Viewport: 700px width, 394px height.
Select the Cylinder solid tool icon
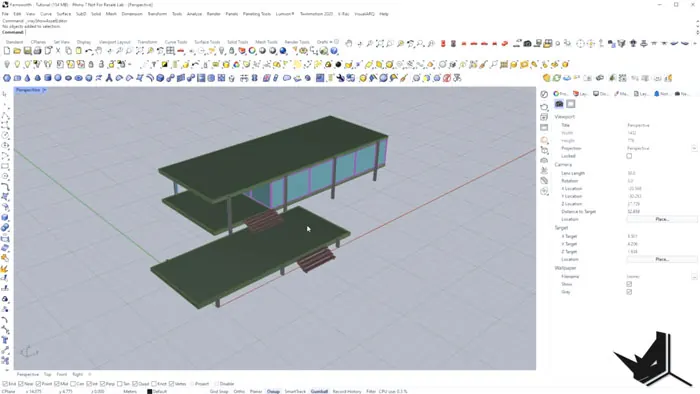pyautogui.click(x=48, y=78)
